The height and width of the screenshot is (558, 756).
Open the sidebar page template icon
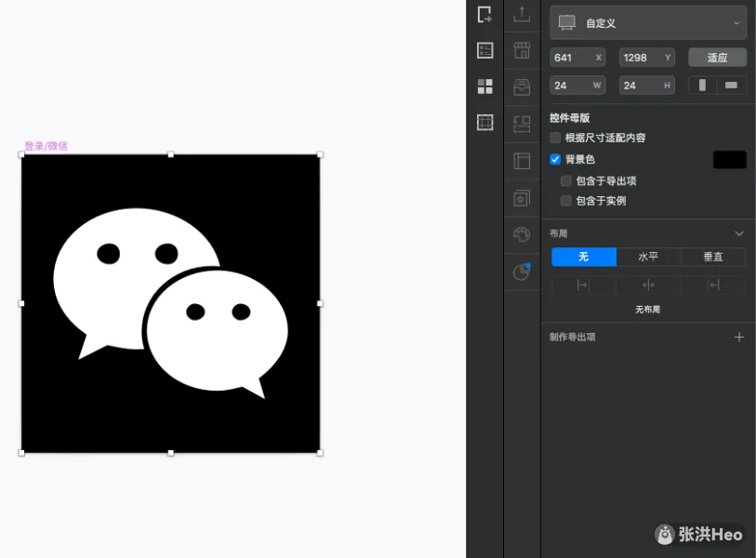point(522,161)
